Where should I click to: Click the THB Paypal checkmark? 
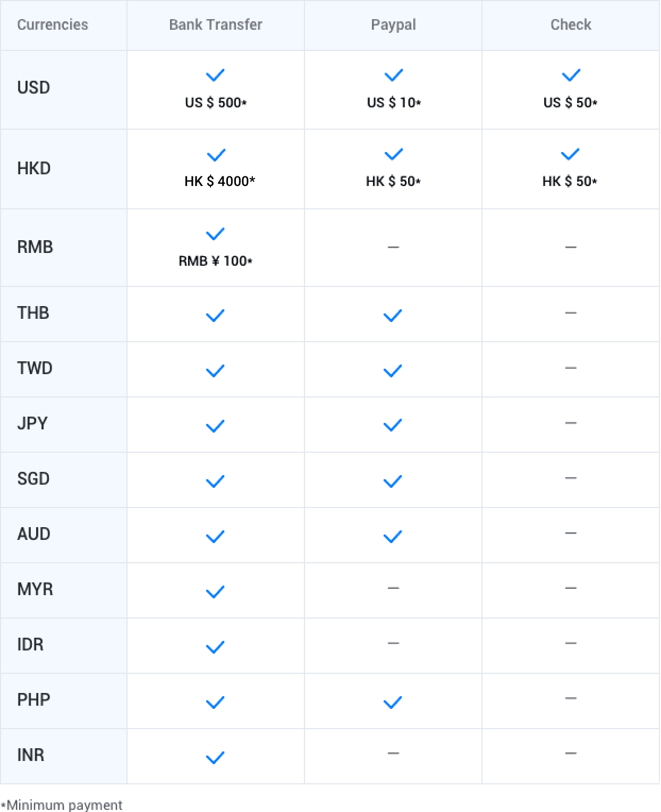click(x=393, y=316)
